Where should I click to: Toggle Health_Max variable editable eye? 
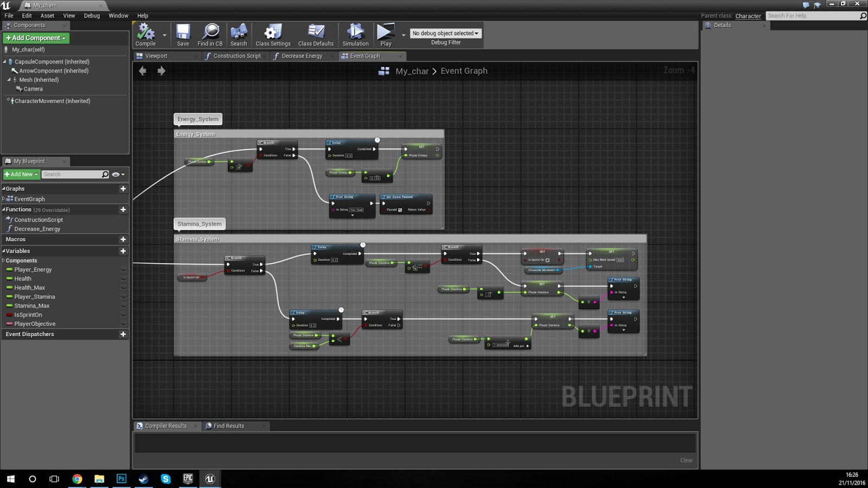point(123,288)
